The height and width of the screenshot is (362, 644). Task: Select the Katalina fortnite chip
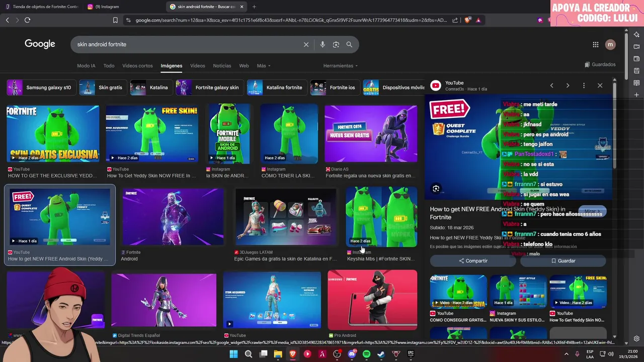coord(277,87)
